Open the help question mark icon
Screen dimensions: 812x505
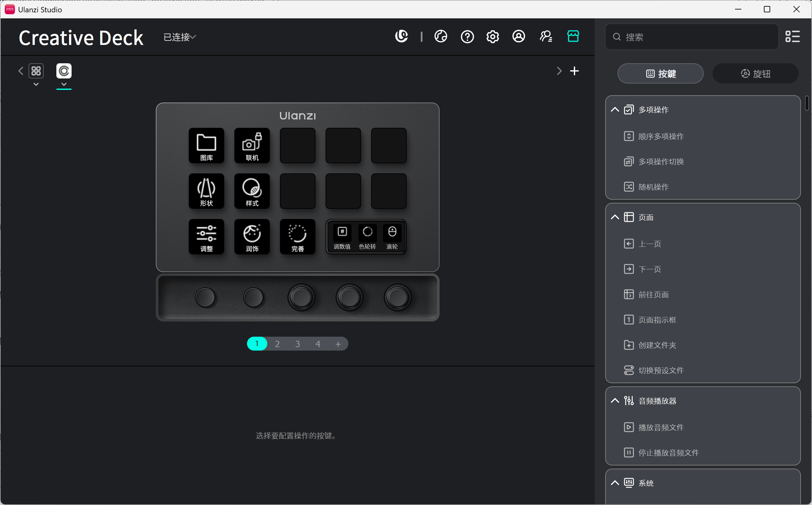click(467, 36)
